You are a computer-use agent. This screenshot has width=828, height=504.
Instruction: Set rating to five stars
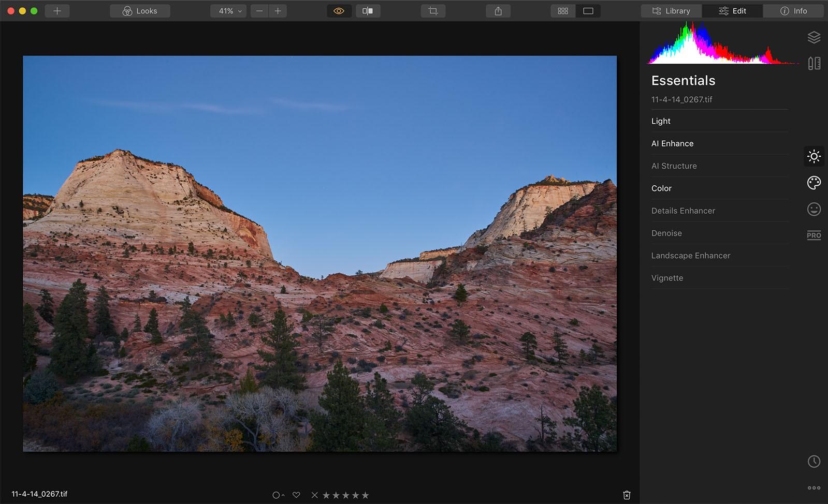366,495
